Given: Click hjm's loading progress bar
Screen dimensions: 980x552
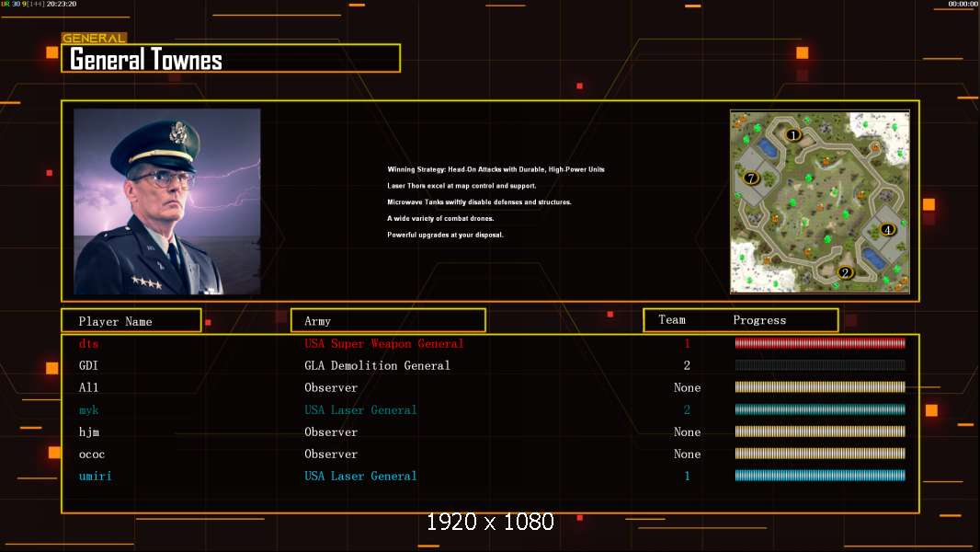Looking at the screenshot, I should pyautogui.click(x=820, y=431).
